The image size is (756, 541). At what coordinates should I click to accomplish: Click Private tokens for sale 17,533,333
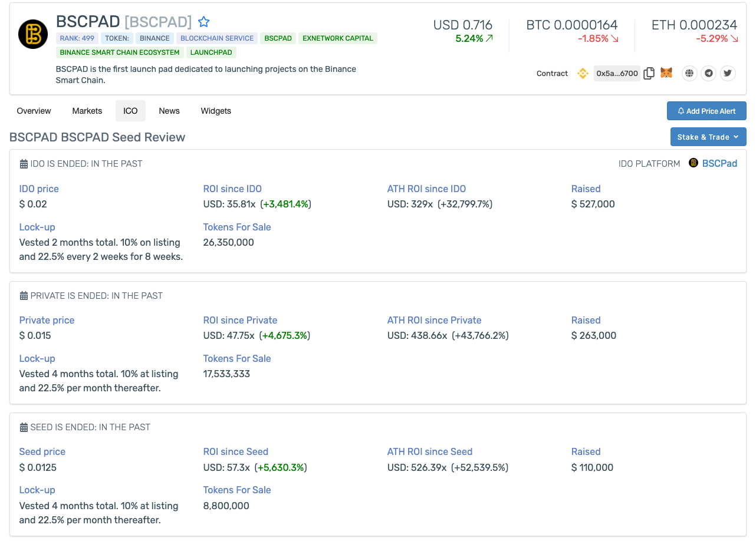click(x=227, y=374)
